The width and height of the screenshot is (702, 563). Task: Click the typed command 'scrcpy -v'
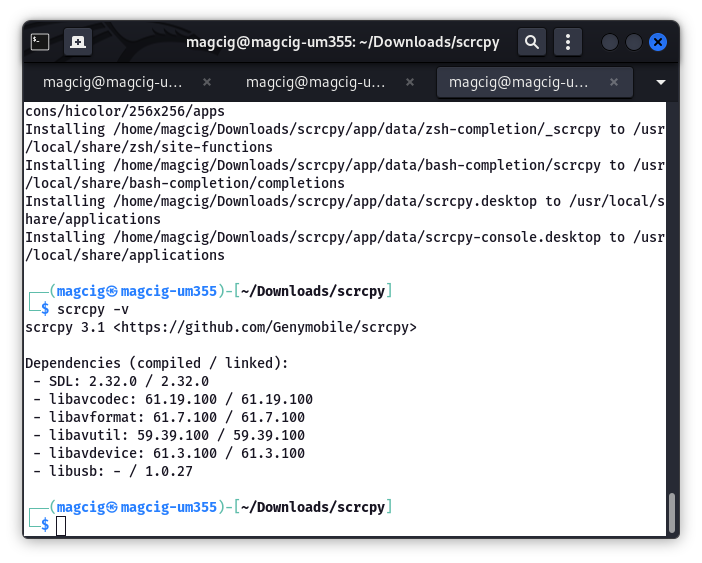(x=93, y=309)
